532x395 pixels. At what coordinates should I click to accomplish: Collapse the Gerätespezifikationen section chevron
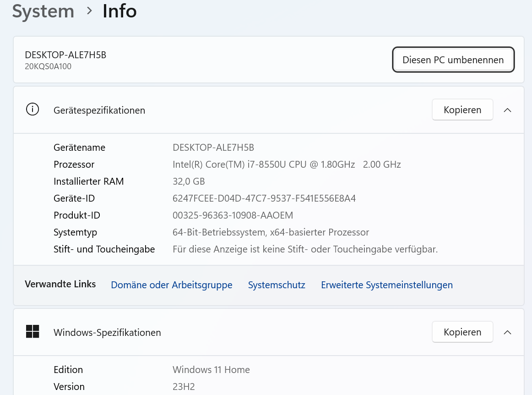(507, 110)
